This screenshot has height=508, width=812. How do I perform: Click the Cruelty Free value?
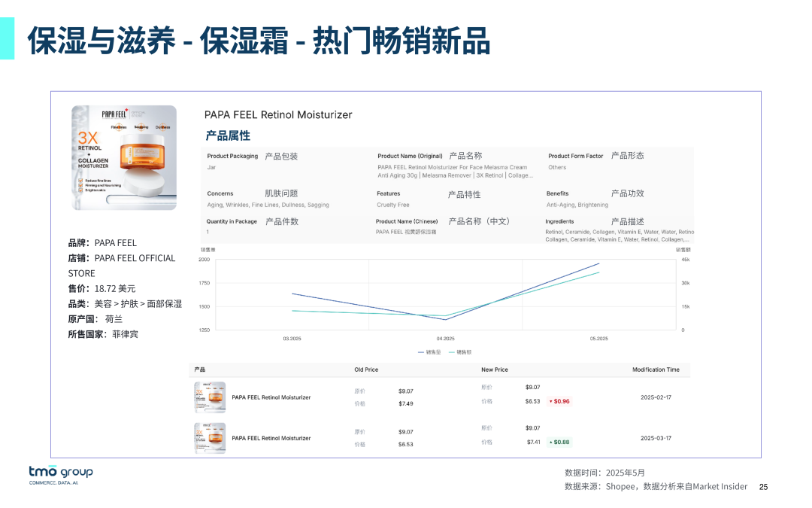tap(393, 205)
